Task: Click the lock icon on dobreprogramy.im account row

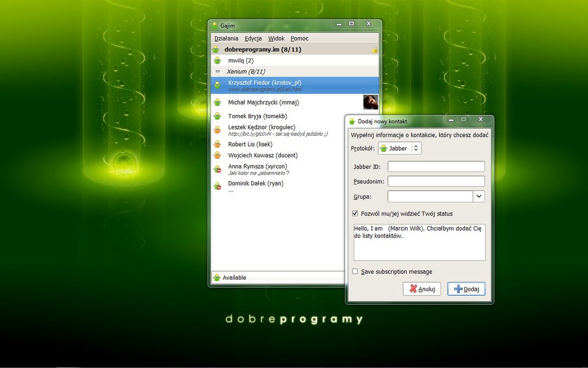Action: click(x=374, y=49)
